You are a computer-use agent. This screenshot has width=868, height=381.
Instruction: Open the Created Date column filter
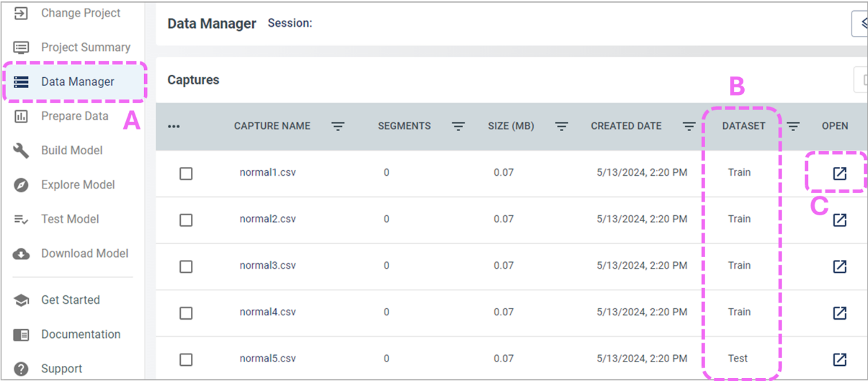point(689,126)
